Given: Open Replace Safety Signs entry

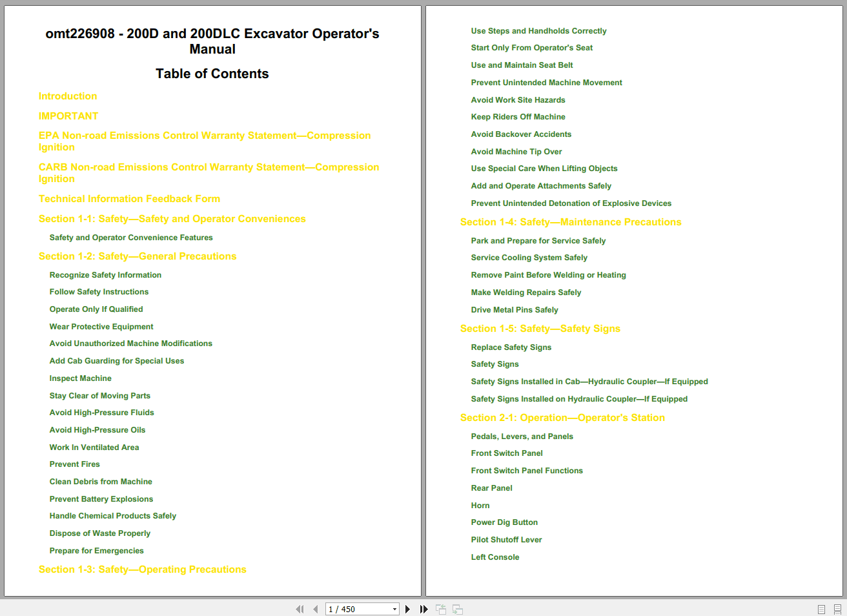Looking at the screenshot, I should pyautogui.click(x=511, y=347).
